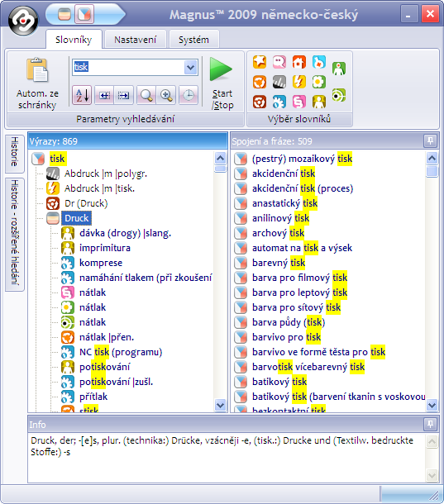Image resolution: width=444 pixels, height=504 pixels.
Task: Click the search field containing tisk
Action: tap(129, 67)
